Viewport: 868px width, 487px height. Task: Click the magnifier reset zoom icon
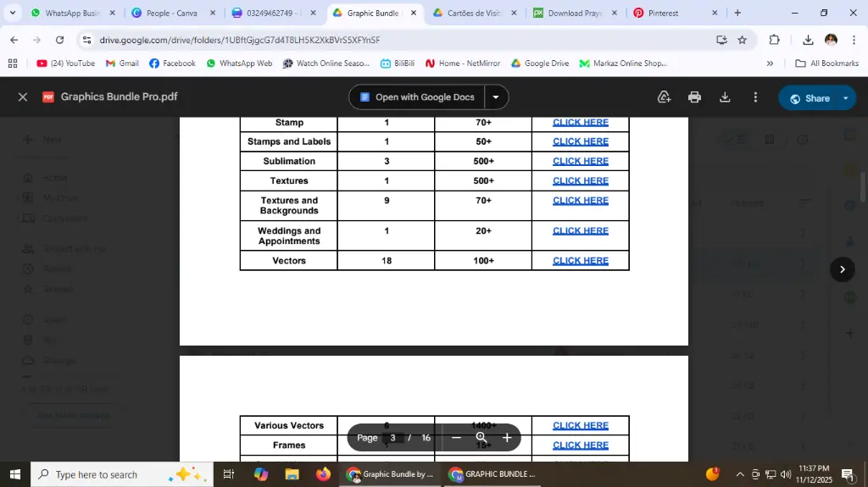(x=481, y=438)
